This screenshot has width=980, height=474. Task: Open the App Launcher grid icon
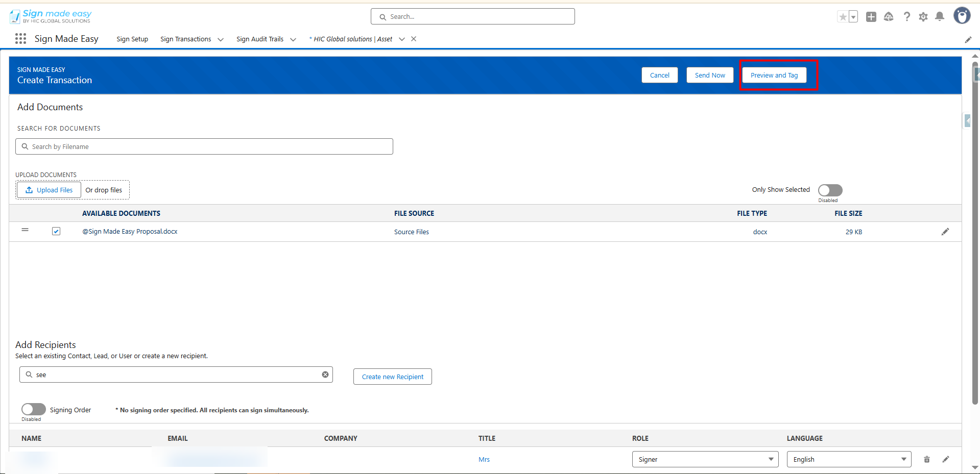point(20,39)
